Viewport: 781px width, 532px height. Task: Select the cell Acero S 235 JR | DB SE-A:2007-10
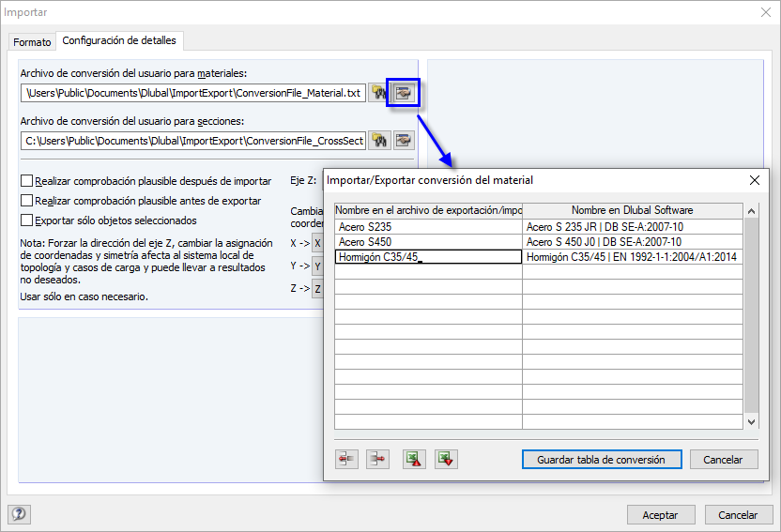(x=632, y=227)
